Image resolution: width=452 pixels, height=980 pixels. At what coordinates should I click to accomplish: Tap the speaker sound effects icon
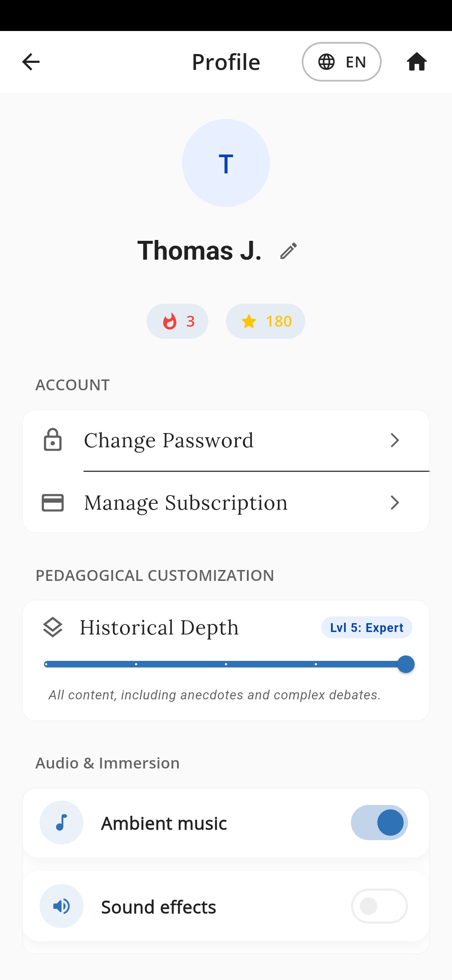tap(62, 906)
